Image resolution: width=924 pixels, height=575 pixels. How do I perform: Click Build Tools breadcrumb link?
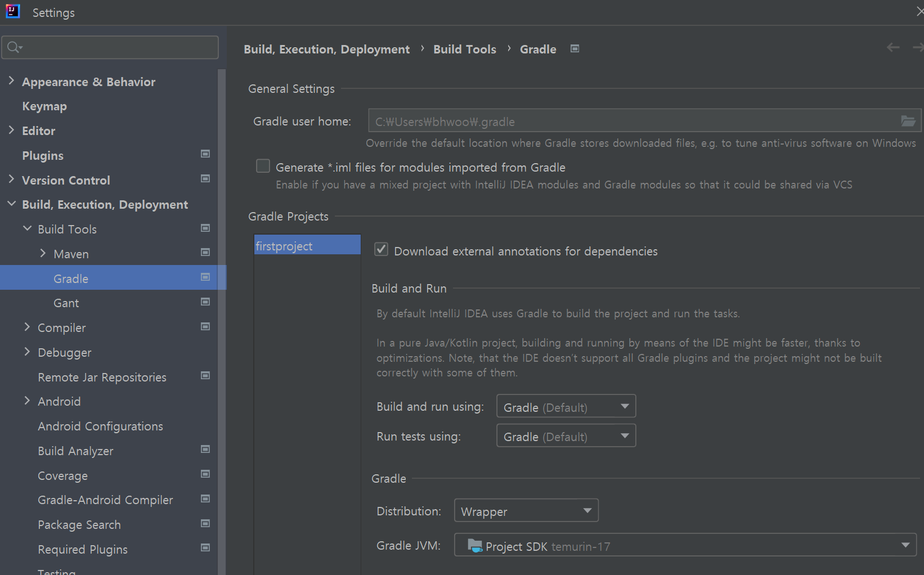pyautogui.click(x=465, y=50)
